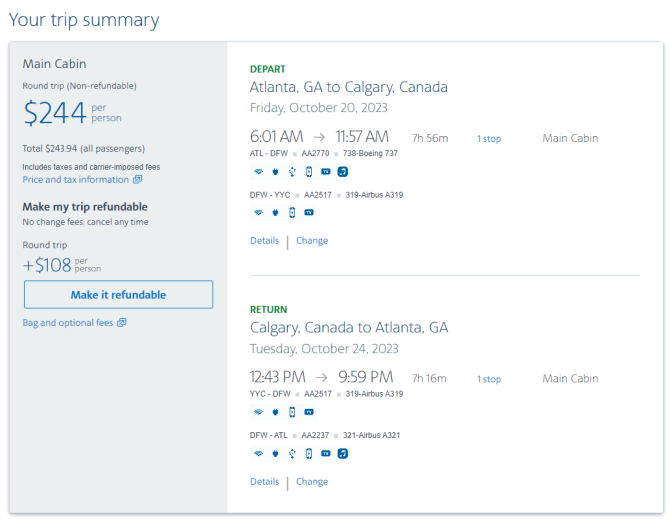This screenshot has width=670, height=519.
Task: Click the live TV icon for DFW - YYC
Action: coord(309,212)
